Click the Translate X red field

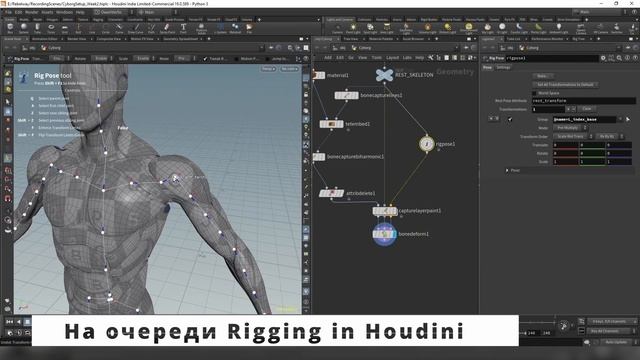(565, 145)
